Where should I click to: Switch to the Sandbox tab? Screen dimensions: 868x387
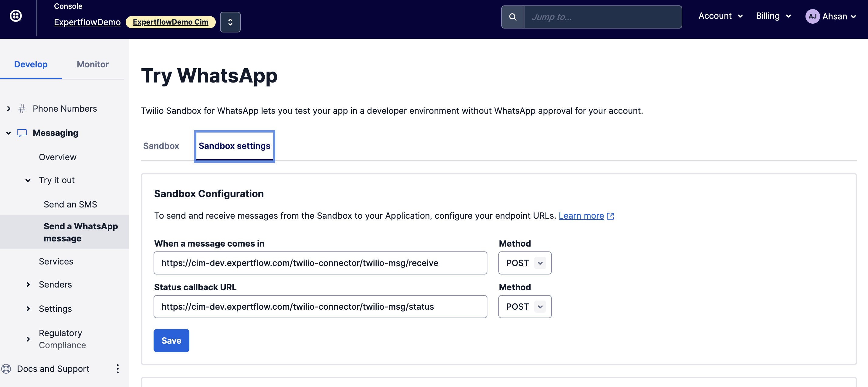(161, 146)
